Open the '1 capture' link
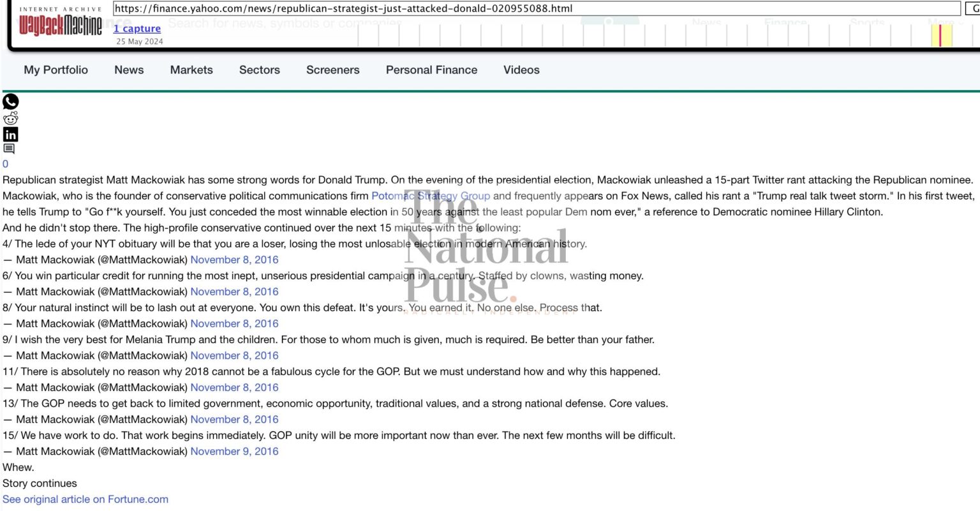 coord(137,29)
